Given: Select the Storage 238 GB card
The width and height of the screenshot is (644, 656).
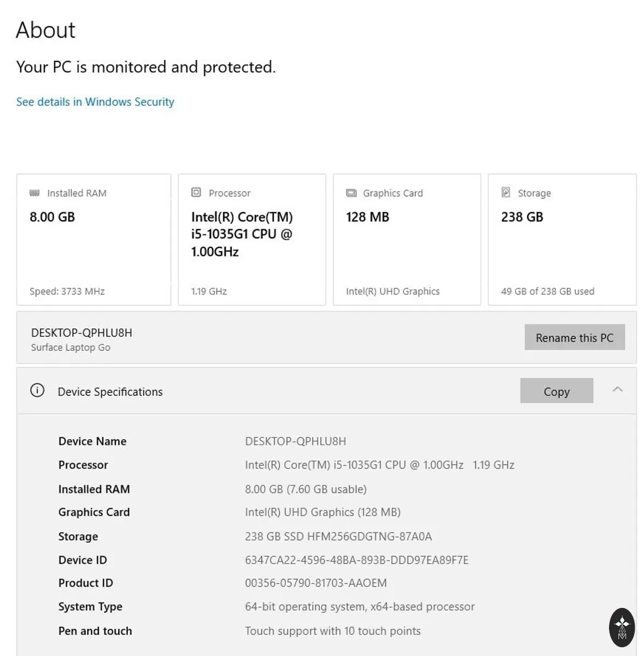Looking at the screenshot, I should pos(562,239).
